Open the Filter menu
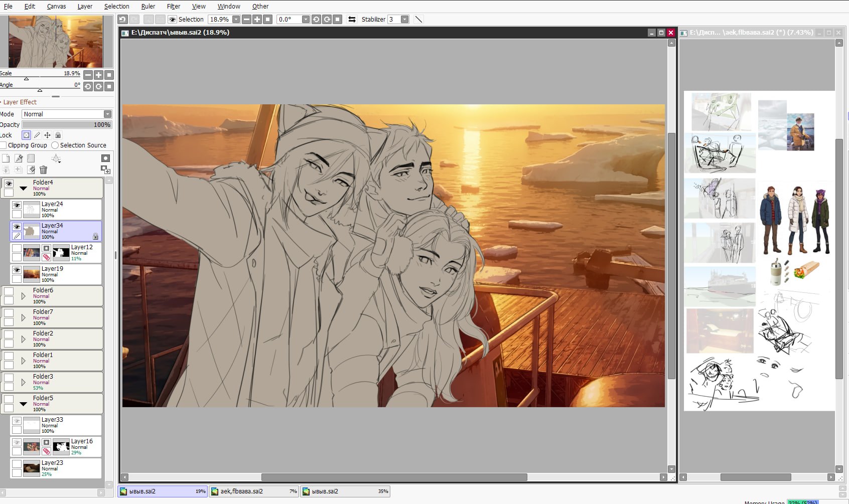Viewport: 849px width, 504px height. [x=174, y=7]
